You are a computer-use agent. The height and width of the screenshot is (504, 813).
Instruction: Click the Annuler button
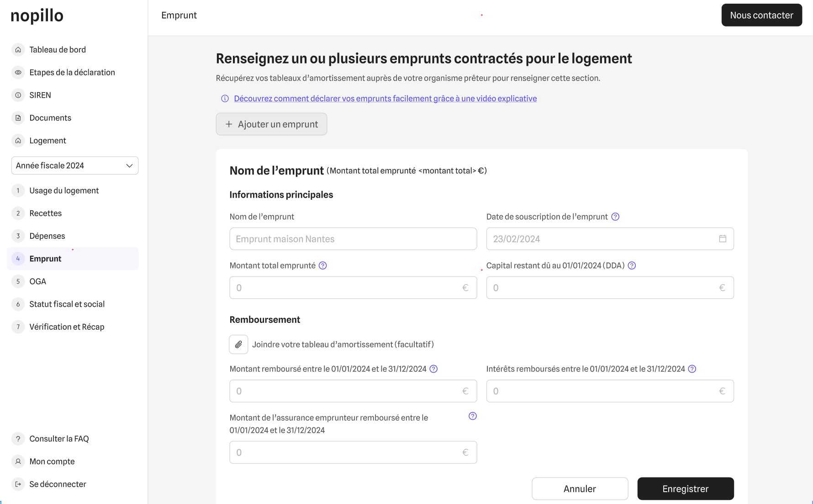(580, 489)
